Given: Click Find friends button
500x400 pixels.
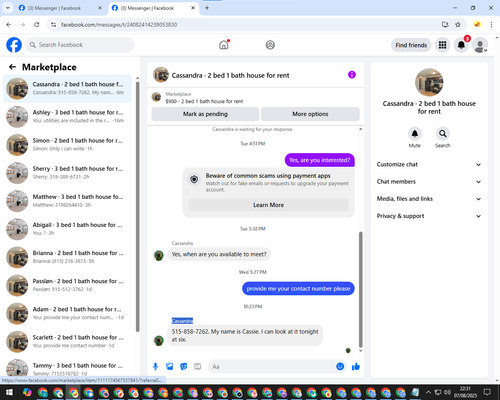Looking at the screenshot, I should [x=411, y=45].
